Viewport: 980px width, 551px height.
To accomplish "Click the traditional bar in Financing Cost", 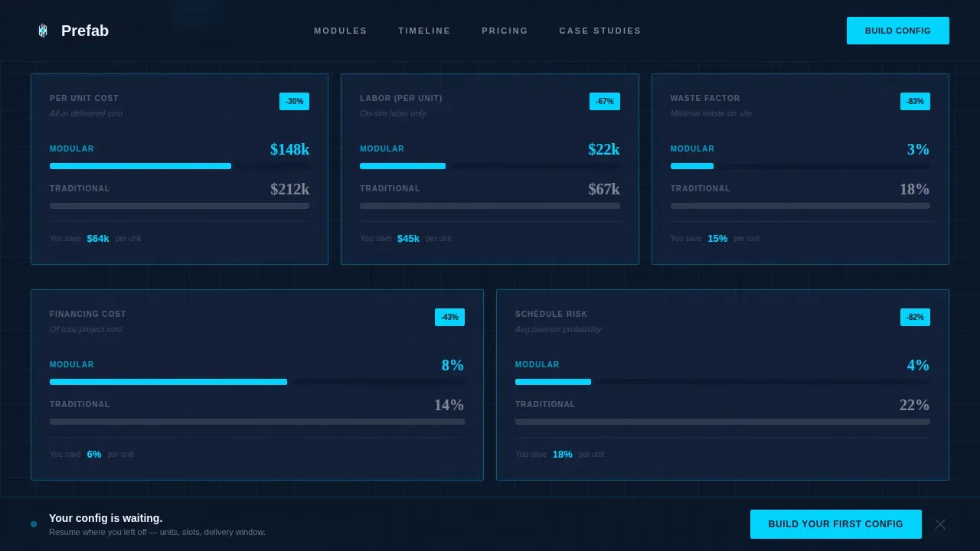I will [257, 422].
